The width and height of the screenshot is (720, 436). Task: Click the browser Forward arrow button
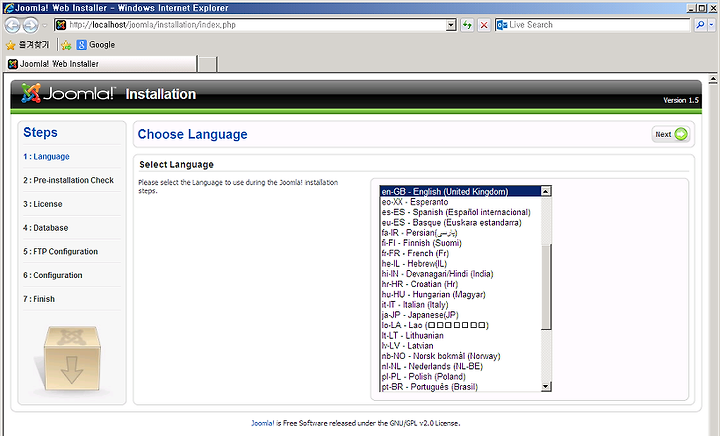point(30,25)
